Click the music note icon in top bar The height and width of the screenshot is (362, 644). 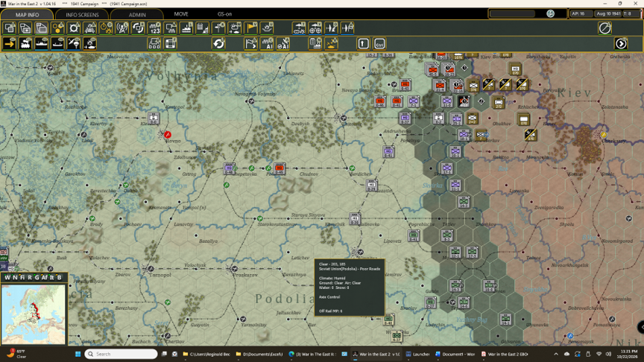coord(550,13)
